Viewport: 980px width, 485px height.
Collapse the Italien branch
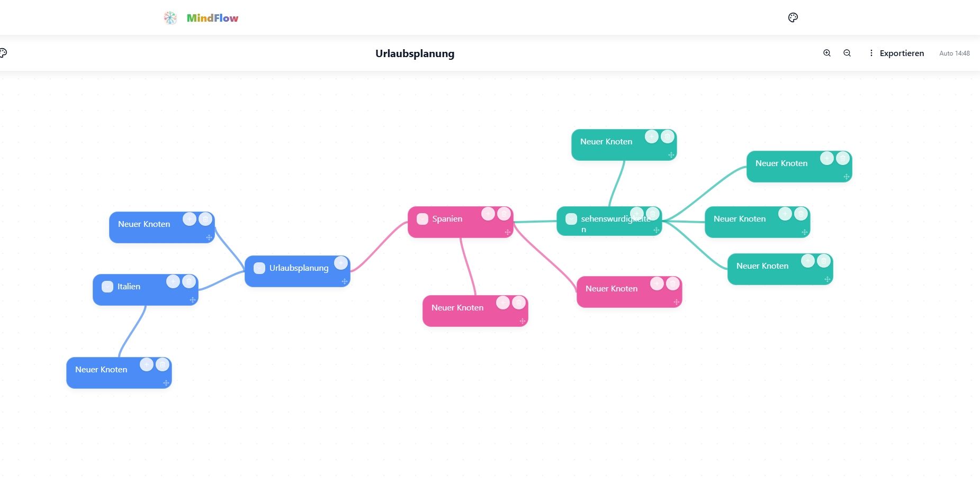[x=107, y=287]
